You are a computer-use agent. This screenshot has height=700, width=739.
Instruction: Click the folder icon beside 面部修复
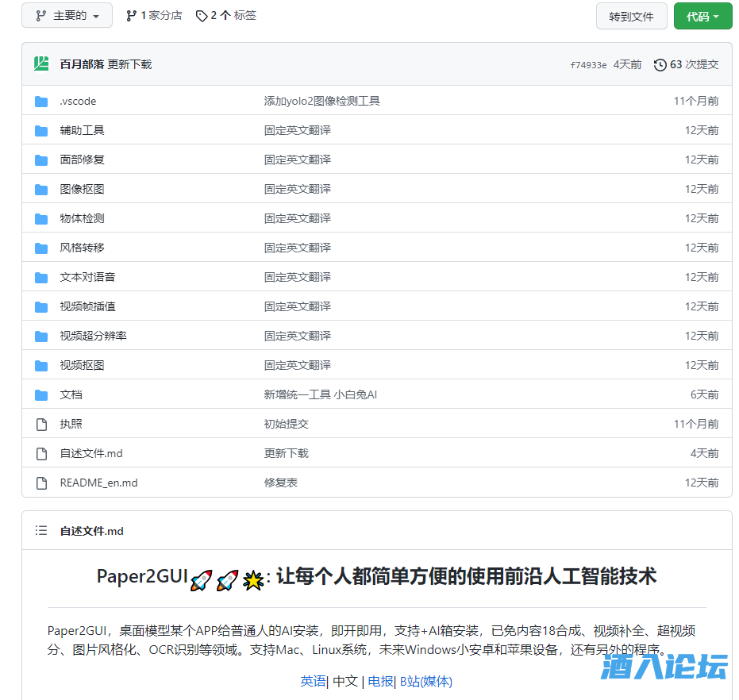pos(41,160)
